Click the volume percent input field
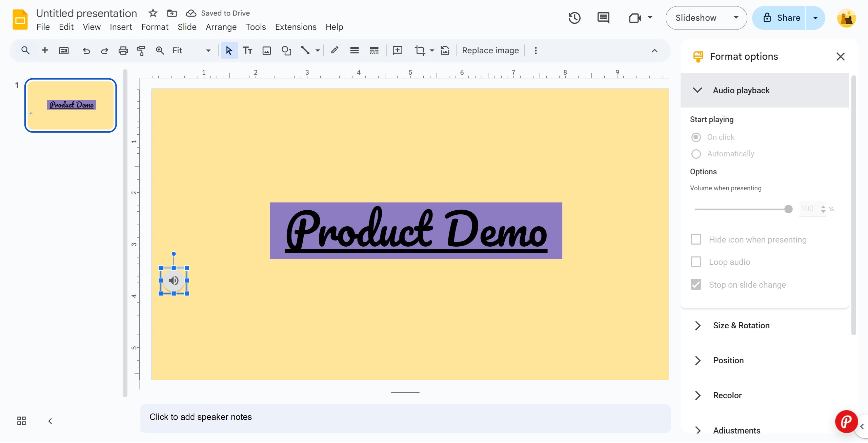Image resolution: width=868 pixels, height=443 pixels. pyautogui.click(x=809, y=209)
